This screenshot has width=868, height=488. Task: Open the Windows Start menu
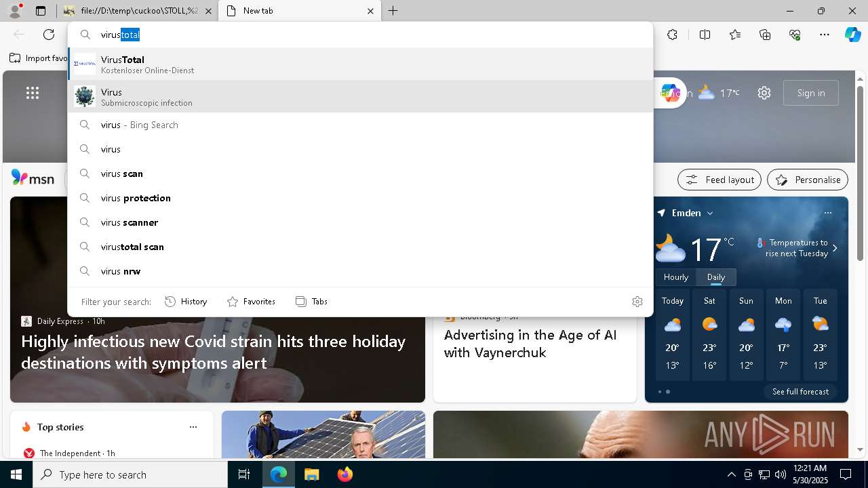click(x=16, y=474)
